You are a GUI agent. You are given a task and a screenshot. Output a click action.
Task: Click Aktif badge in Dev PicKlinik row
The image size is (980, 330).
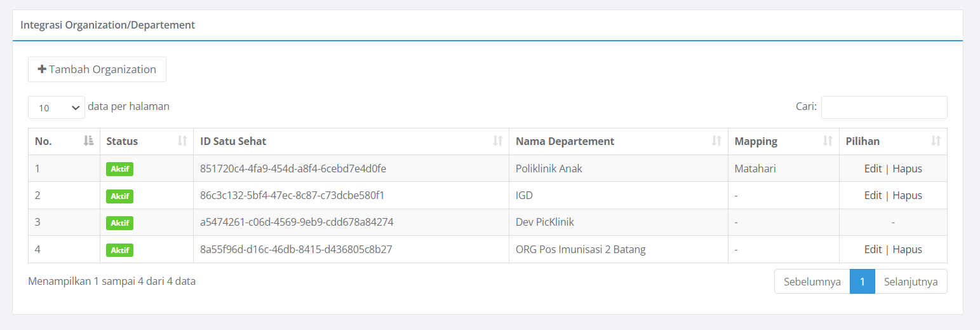pyautogui.click(x=119, y=223)
